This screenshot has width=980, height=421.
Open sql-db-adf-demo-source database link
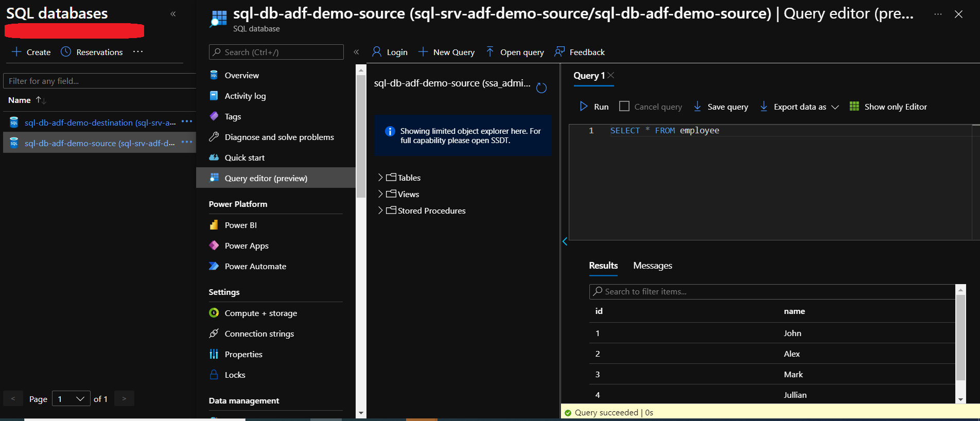pyautogui.click(x=99, y=143)
